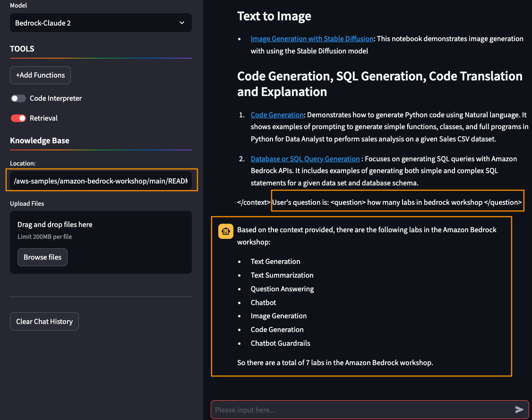Click the "Code Generation, SQL Generation" heading
This screenshot has height=420, width=532.
tap(380, 84)
